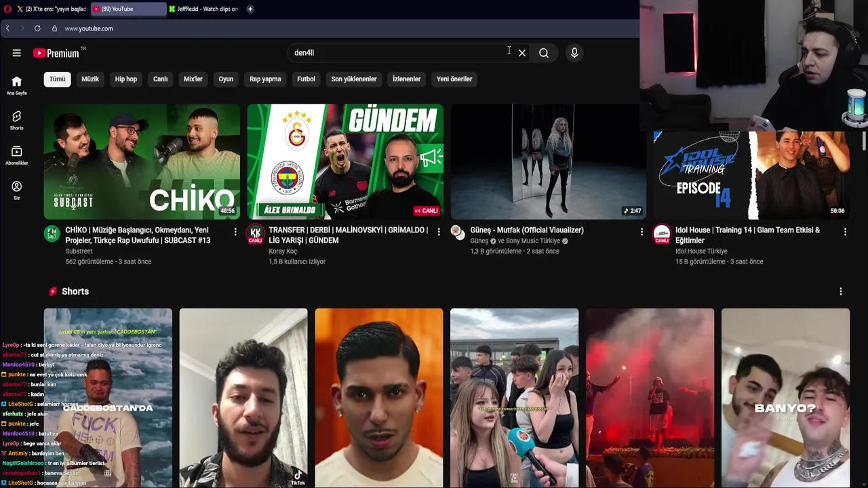Open Shorts from the sidebar
The height and width of the screenshot is (488, 868).
coord(16,121)
